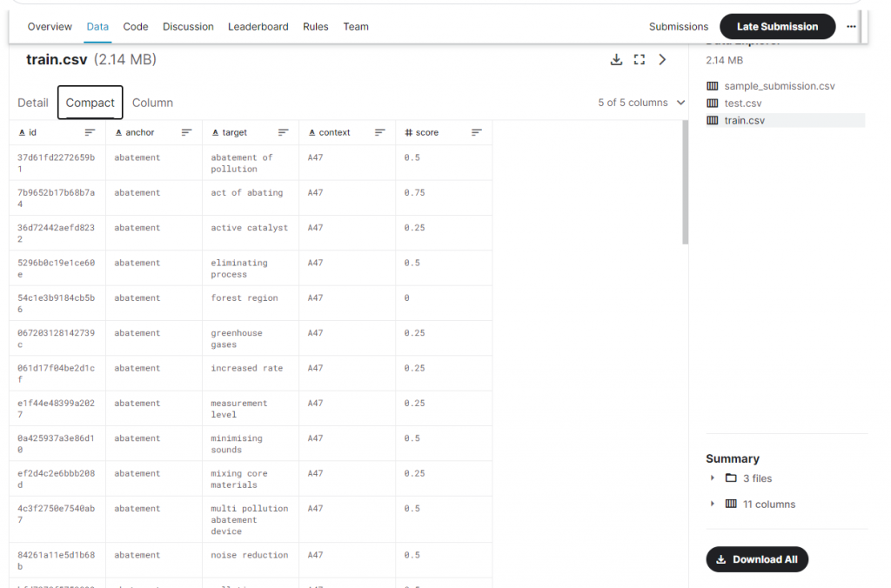Sort by the id column icon

(x=90, y=132)
